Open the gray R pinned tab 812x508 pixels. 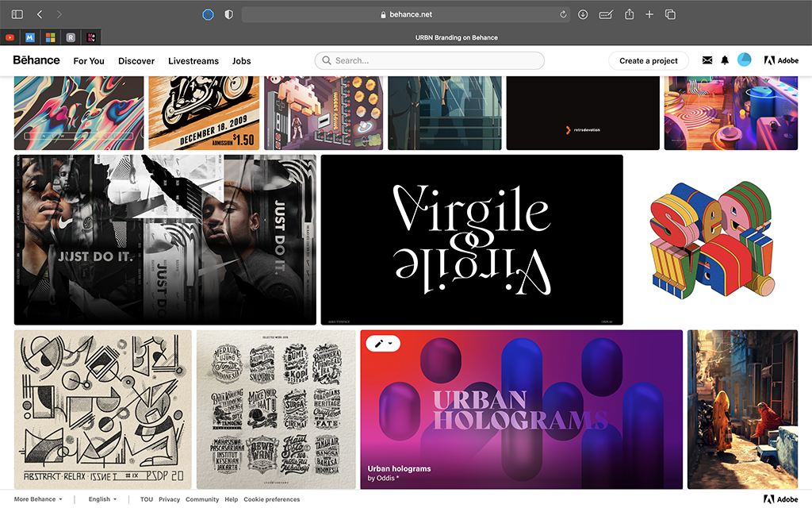point(71,37)
